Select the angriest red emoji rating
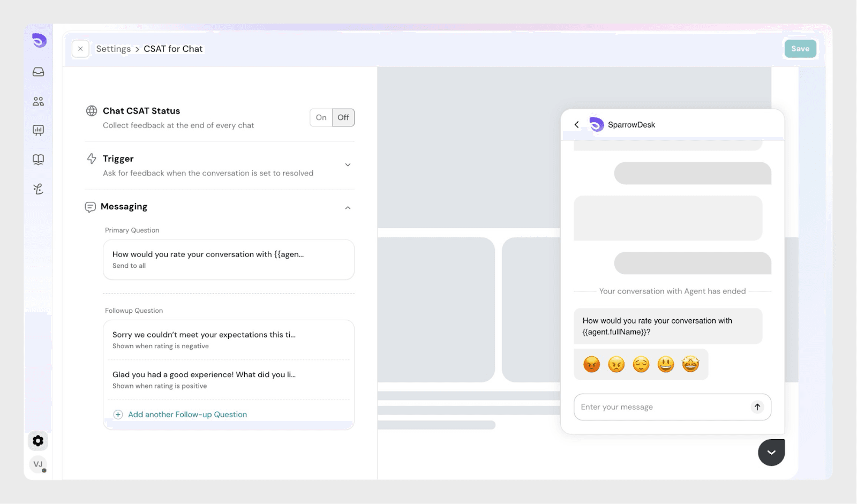 (591, 365)
